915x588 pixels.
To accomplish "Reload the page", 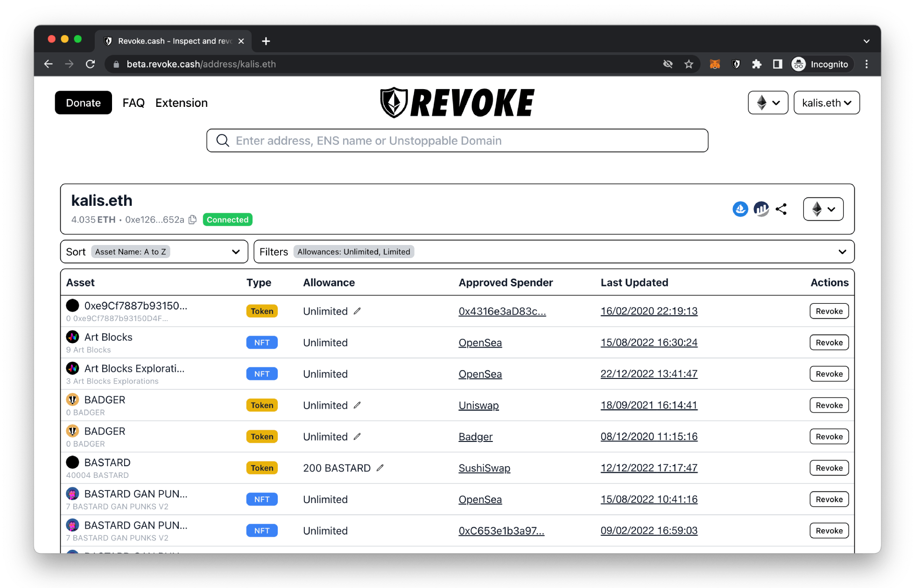I will pos(90,64).
